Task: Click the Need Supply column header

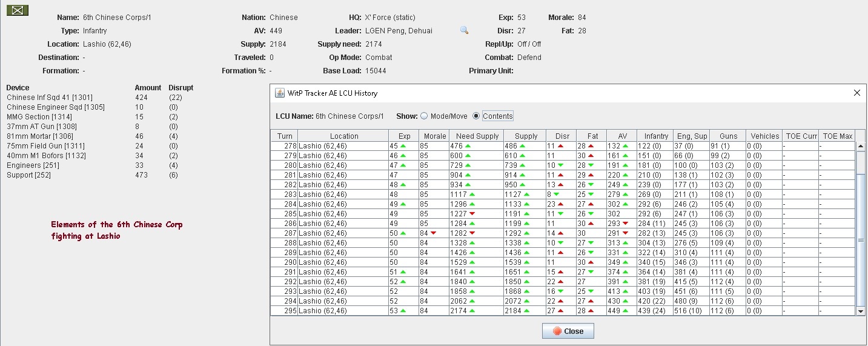Action: click(476, 136)
